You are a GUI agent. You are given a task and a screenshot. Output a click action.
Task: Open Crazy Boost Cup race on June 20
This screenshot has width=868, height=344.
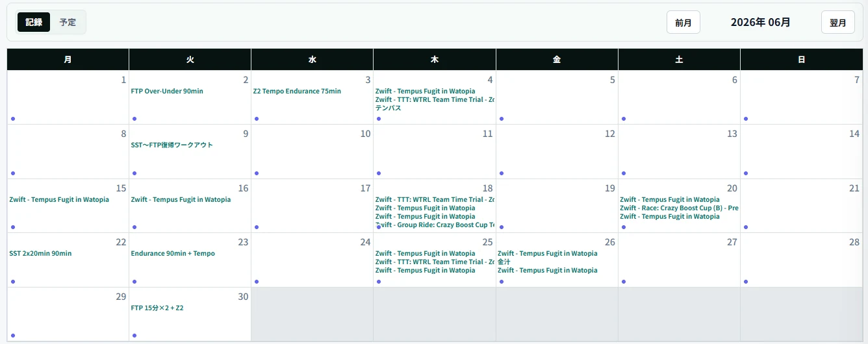point(679,208)
